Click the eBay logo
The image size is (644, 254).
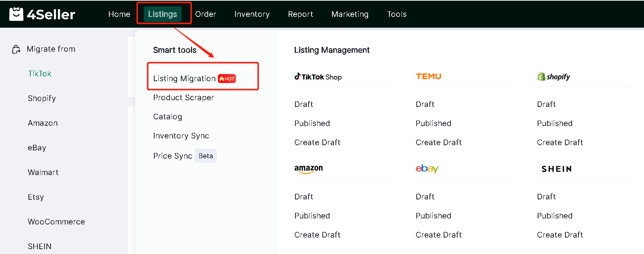click(x=427, y=169)
